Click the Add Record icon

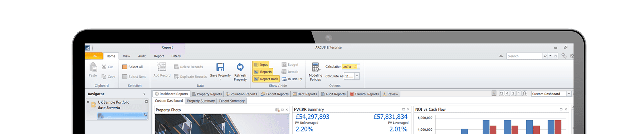coord(162,67)
